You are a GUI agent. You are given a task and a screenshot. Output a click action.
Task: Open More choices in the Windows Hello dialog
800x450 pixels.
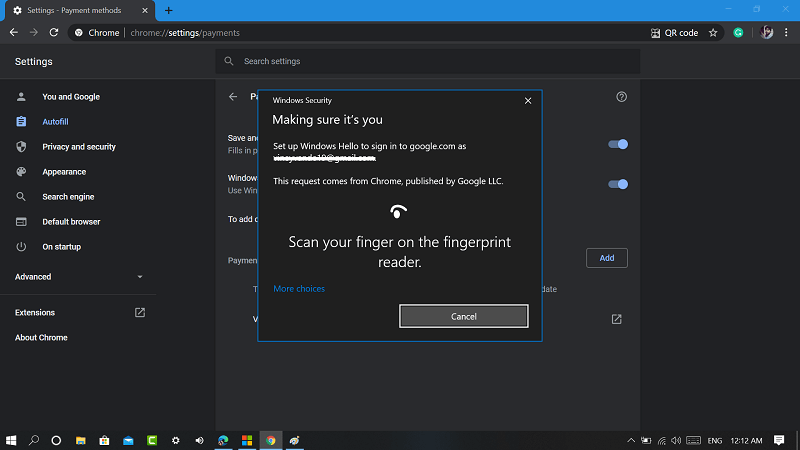point(299,289)
